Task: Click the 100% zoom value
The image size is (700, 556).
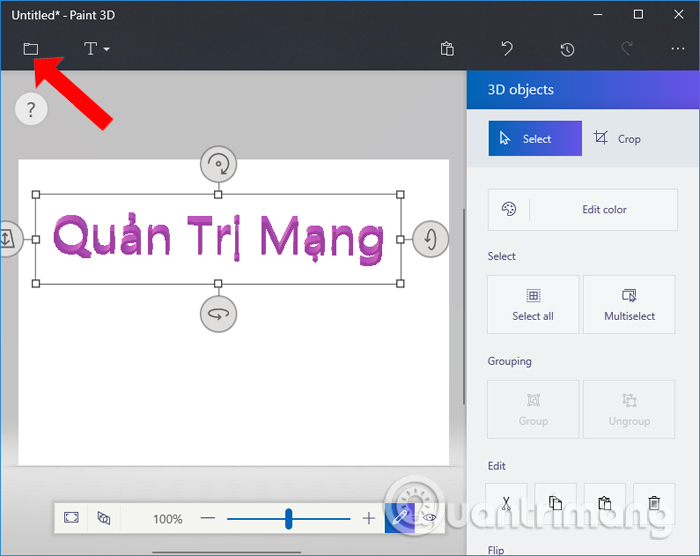Action: tap(167, 519)
